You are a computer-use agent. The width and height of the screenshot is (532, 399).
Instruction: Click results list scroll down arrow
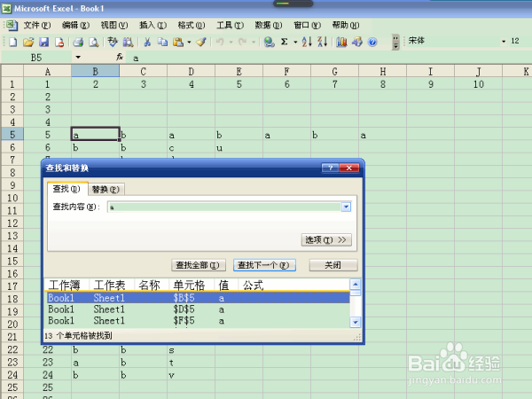pyautogui.click(x=356, y=323)
